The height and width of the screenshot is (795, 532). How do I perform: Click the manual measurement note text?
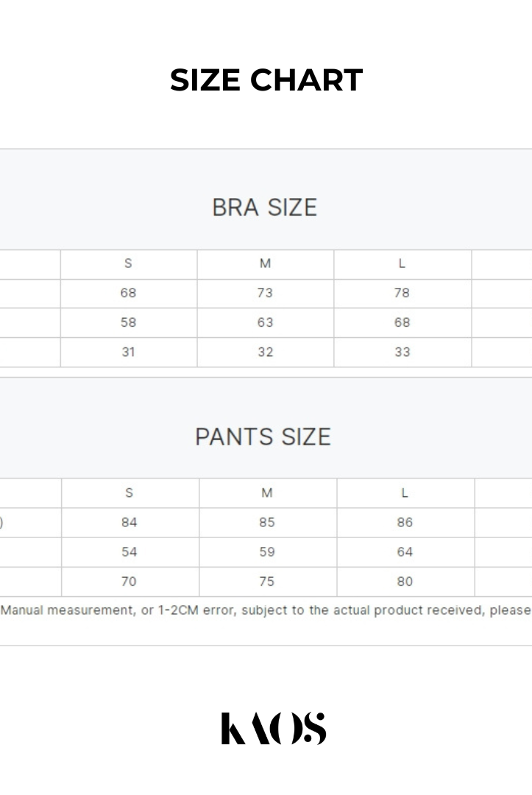pos(266,610)
